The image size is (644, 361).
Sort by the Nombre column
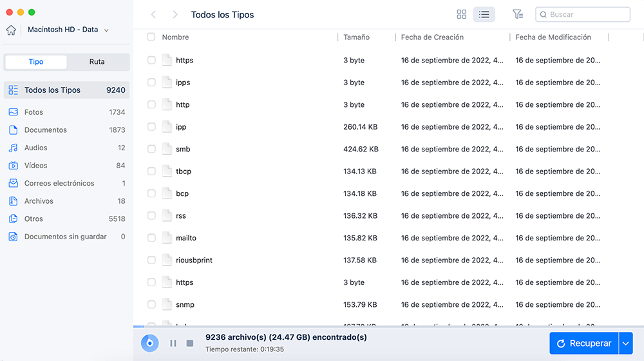pos(175,37)
